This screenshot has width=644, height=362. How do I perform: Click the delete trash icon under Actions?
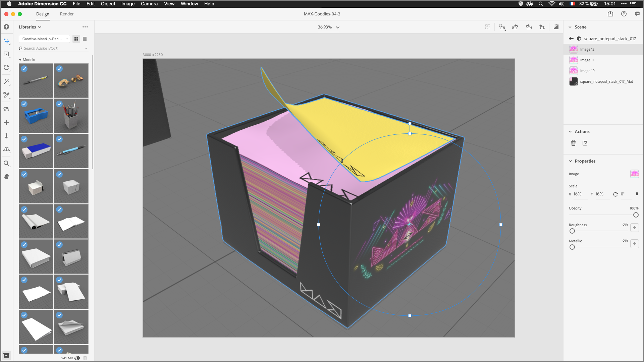point(574,143)
